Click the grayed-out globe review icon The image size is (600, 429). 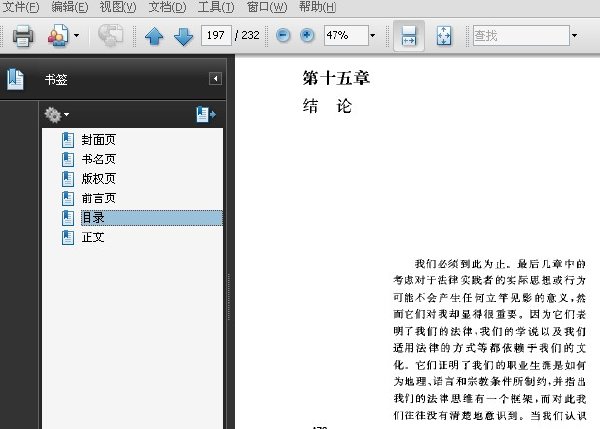(x=111, y=36)
